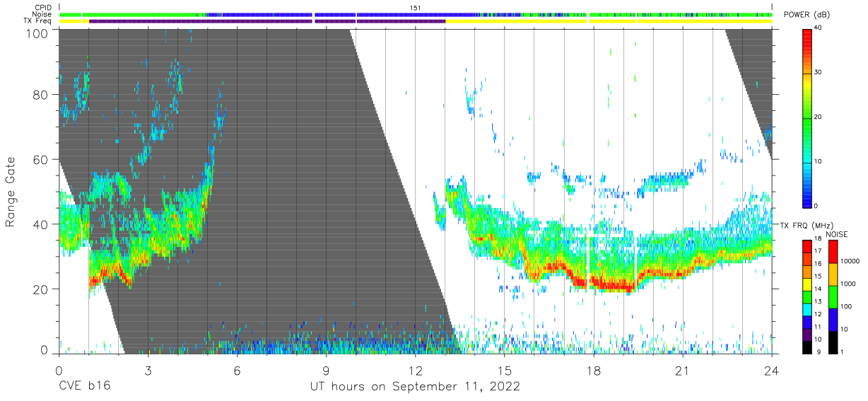Click the power colorbar value 20
Viewport: 868px width, 401px height.
[x=817, y=117]
